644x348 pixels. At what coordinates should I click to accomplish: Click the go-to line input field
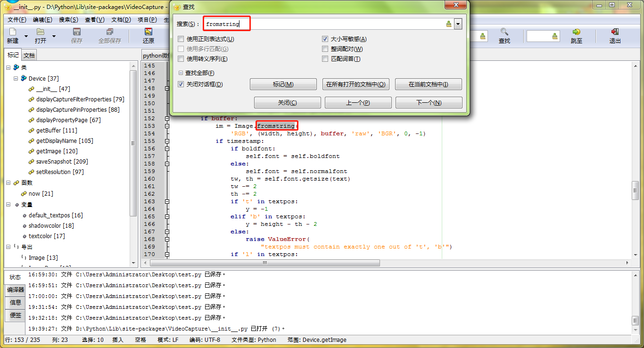(x=539, y=36)
